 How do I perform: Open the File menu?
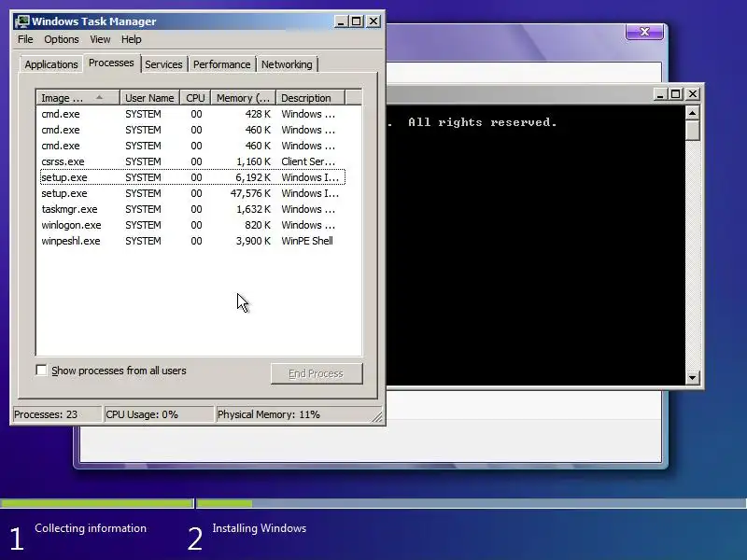(25, 39)
